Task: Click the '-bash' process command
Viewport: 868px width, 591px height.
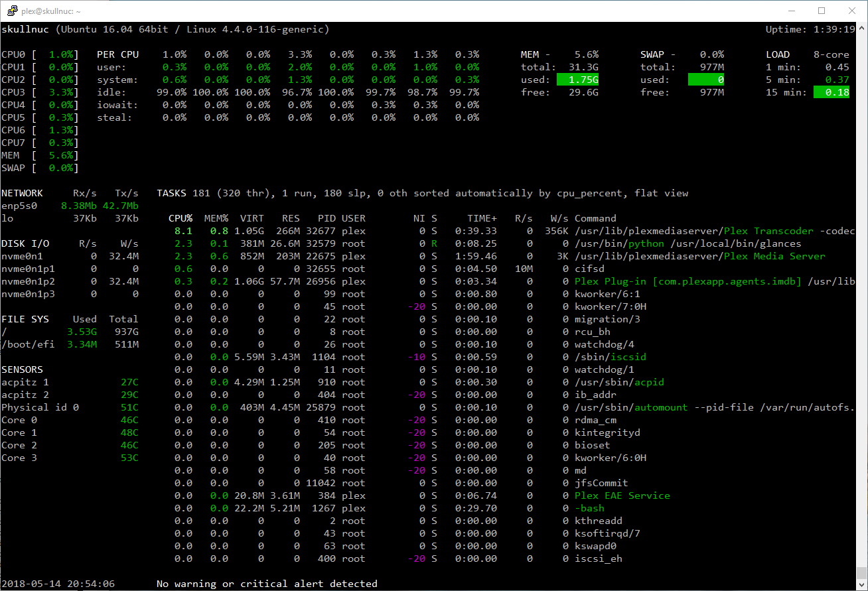Action: (x=590, y=508)
